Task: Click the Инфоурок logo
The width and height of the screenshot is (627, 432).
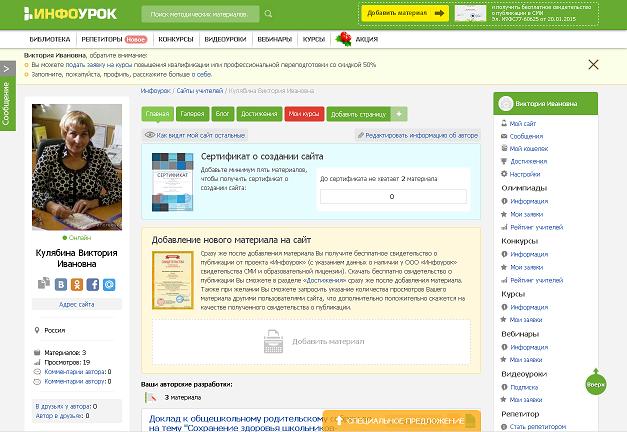Action: coord(70,14)
